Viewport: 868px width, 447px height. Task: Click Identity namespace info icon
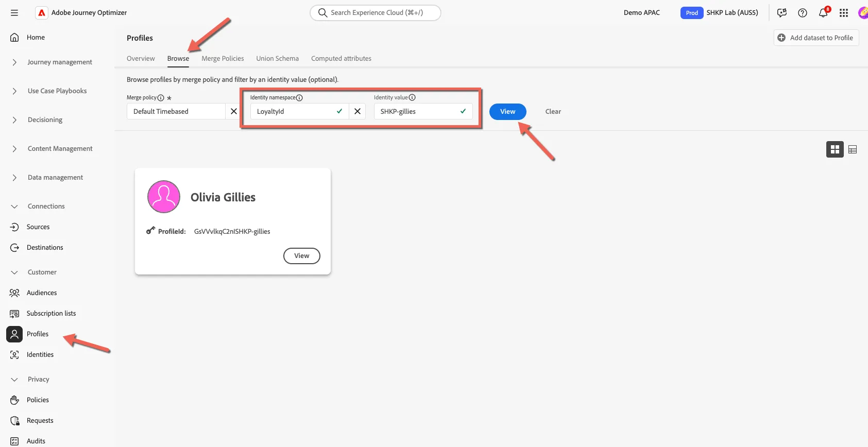[299, 98]
